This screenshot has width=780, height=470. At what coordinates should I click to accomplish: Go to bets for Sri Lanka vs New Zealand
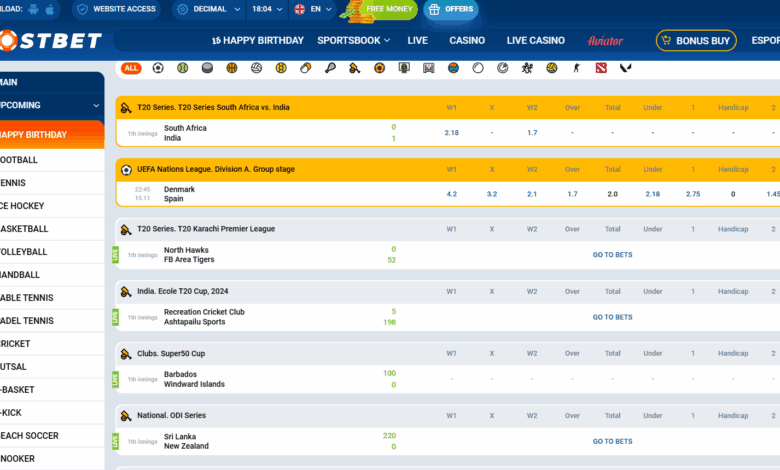[612, 442]
